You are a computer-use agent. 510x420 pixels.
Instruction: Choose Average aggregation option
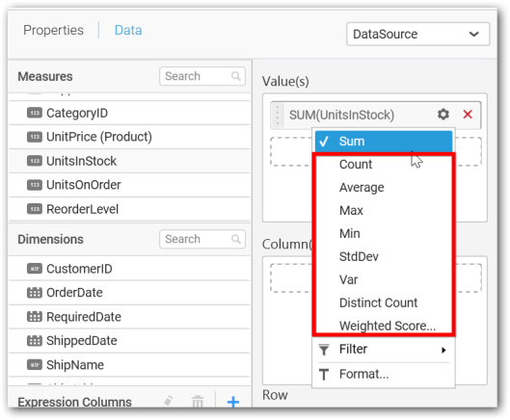(362, 188)
